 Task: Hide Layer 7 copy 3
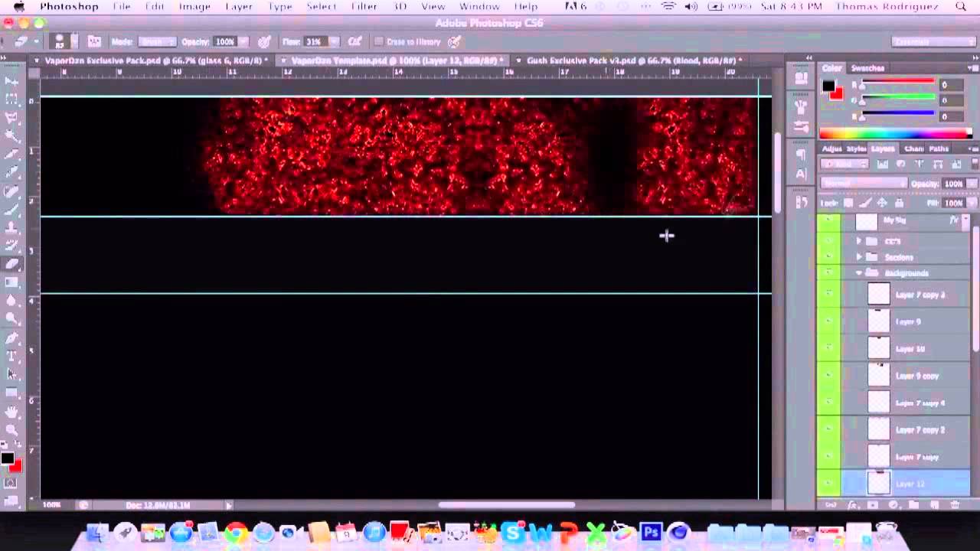828,294
